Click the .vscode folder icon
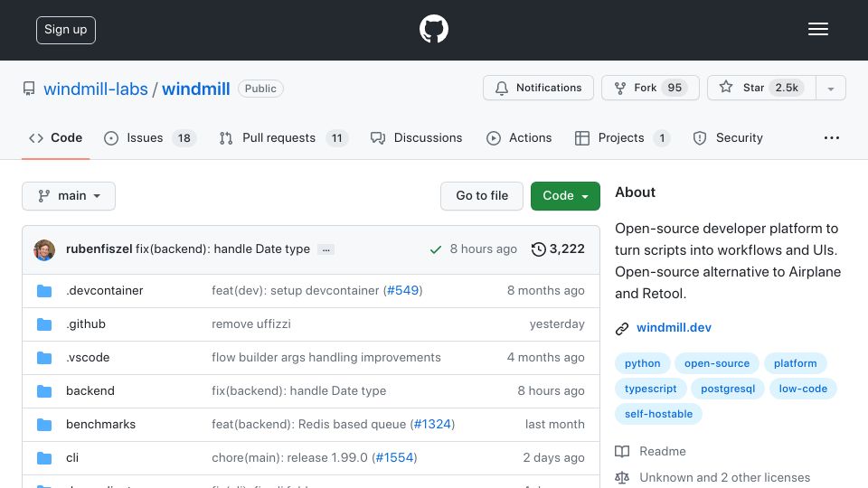Image resolution: width=868 pixels, height=488 pixels. coord(44,358)
